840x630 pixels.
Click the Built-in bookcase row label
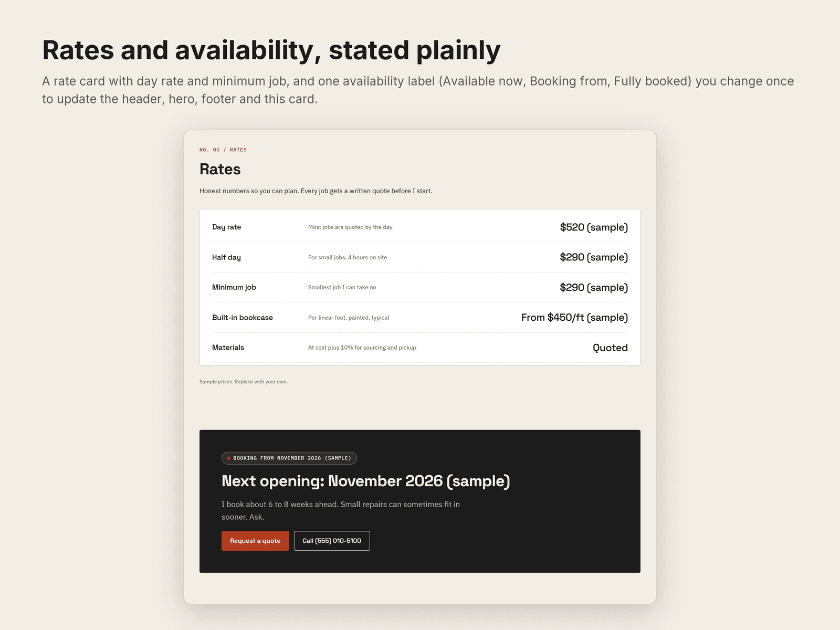243,318
